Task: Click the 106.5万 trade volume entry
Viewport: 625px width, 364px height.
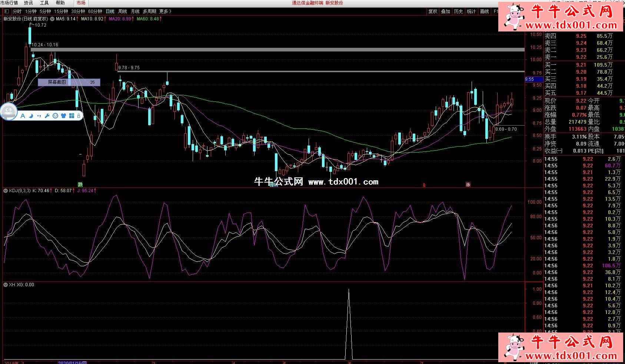Action: pos(611,266)
